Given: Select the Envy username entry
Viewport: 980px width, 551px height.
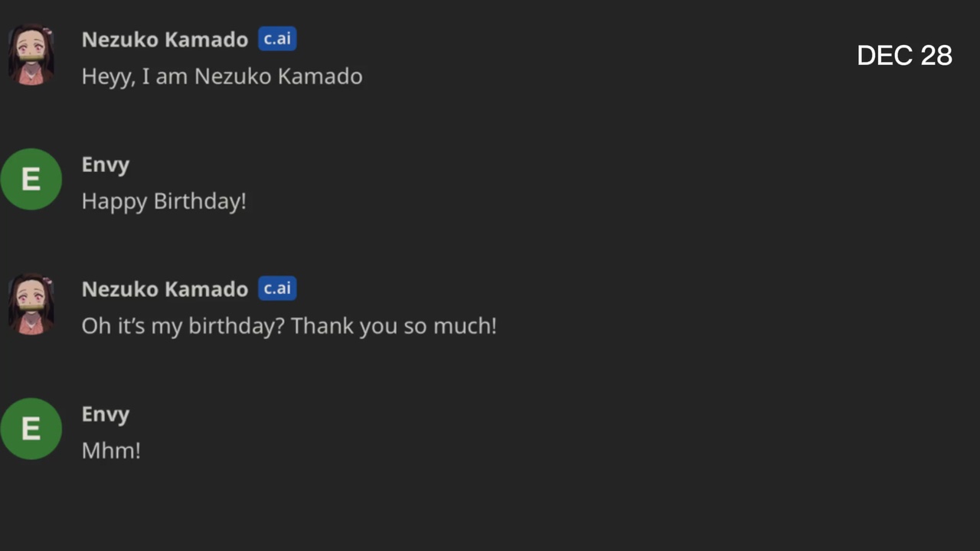Looking at the screenshot, I should coord(105,164).
